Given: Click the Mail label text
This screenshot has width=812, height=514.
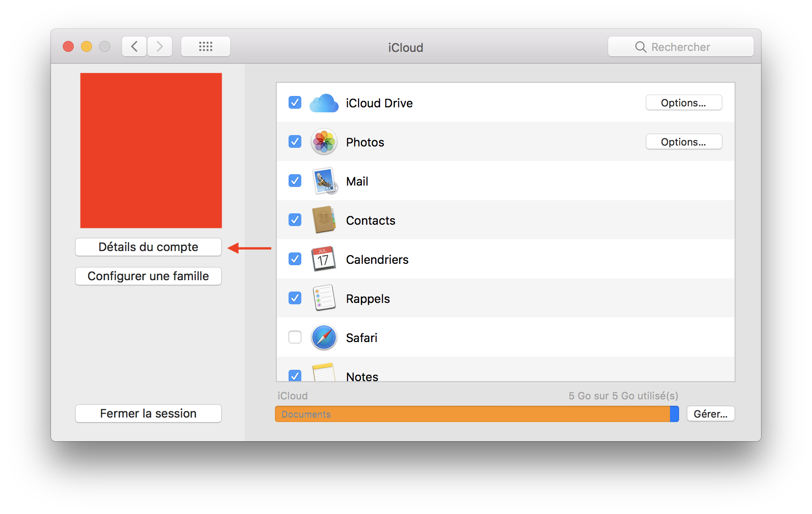Looking at the screenshot, I should [357, 181].
